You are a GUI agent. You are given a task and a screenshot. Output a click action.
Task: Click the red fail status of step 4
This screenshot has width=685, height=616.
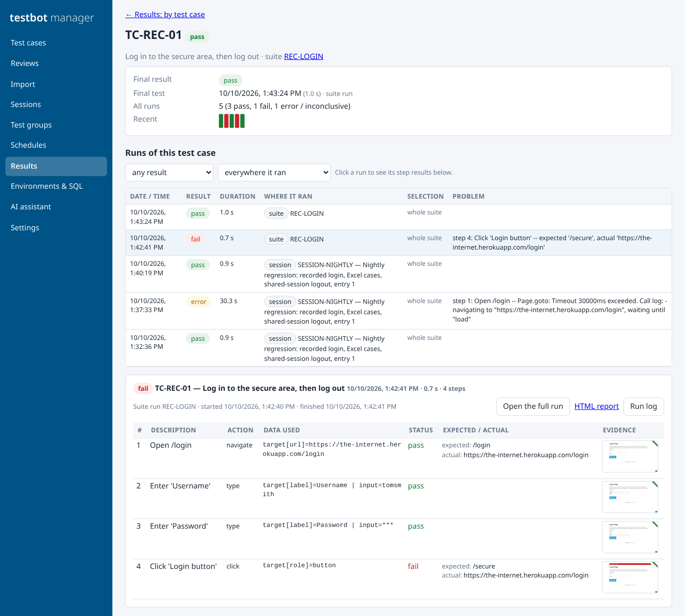coord(413,566)
